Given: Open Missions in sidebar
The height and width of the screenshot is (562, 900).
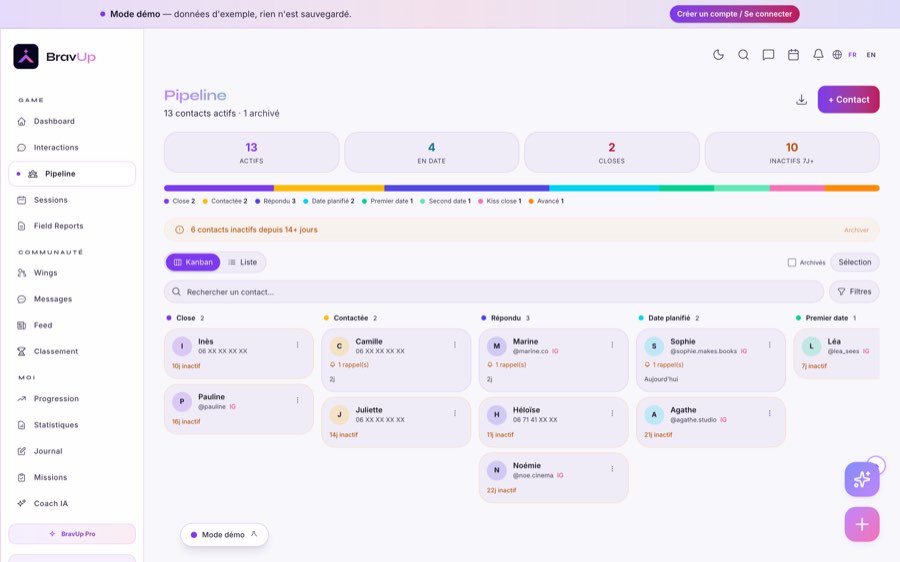Looking at the screenshot, I should 72,477.
